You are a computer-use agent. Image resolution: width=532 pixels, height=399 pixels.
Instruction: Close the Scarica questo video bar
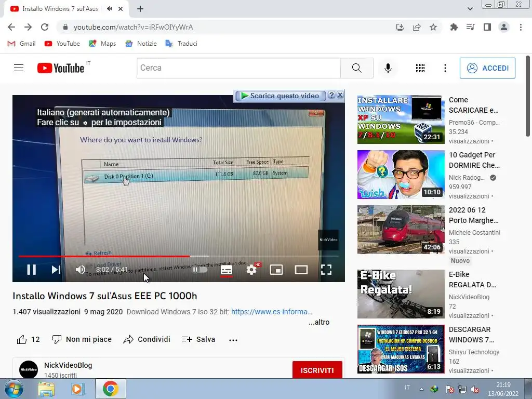pyautogui.click(x=340, y=96)
